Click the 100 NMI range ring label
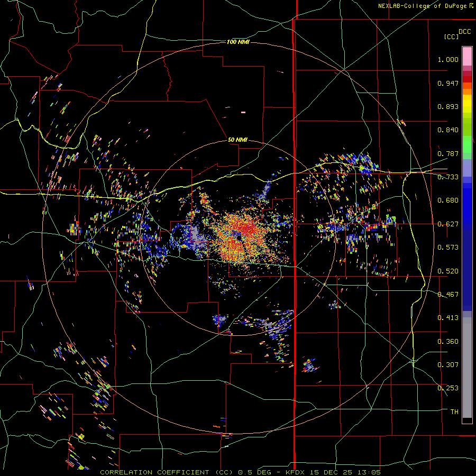This screenshot has width=476, height=476. pos(238,42)
